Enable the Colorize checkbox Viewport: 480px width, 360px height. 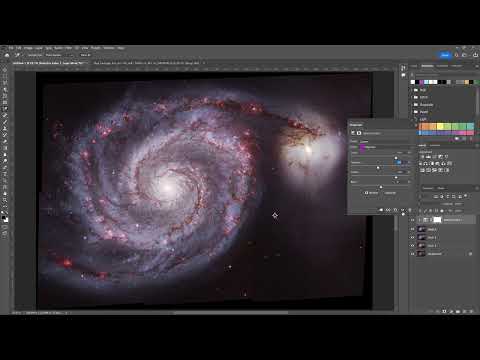click(366, 193)
